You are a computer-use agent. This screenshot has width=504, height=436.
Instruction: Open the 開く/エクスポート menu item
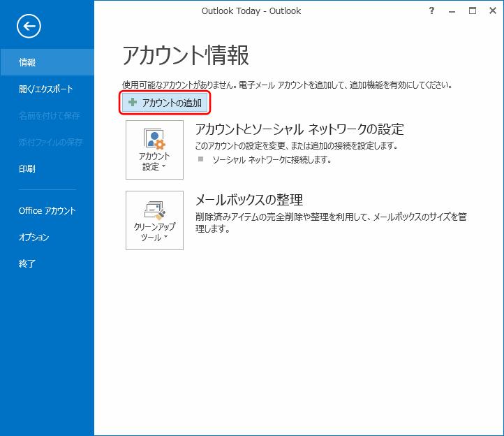click(x=47, y=89)
